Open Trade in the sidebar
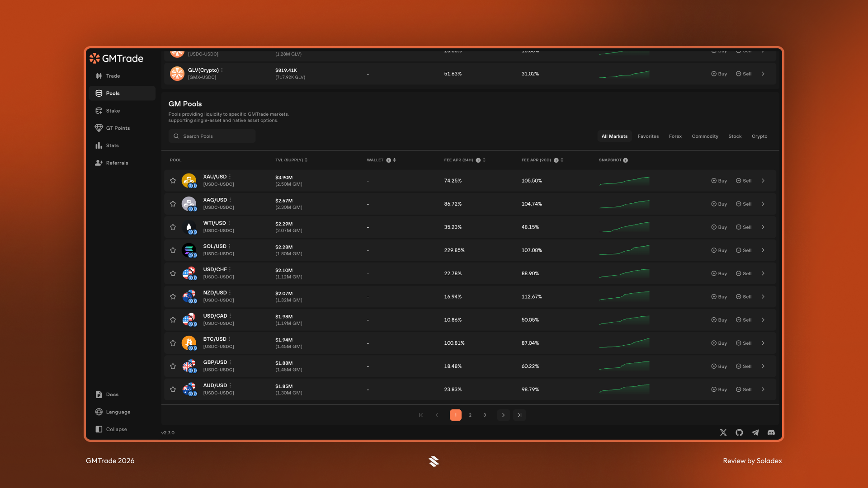 pyautogui.click(x=122, y=76)
